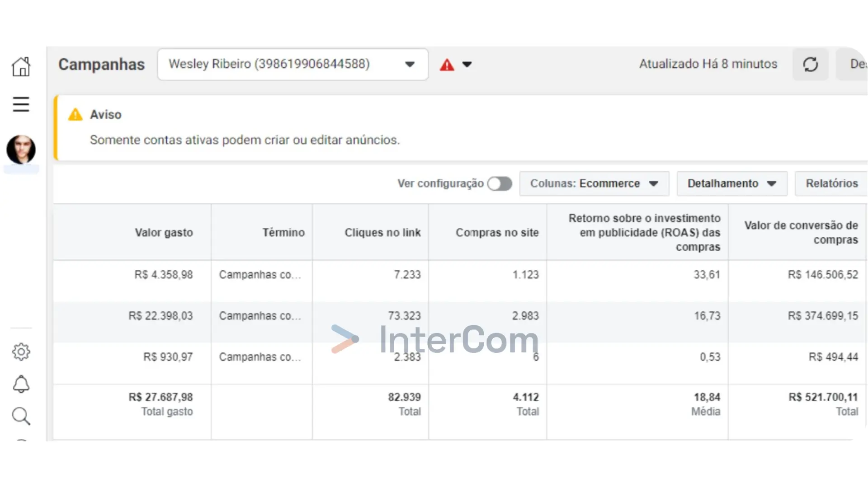Click the 4.112 total purchases value
This screenshot has width=868, height=488.
[526, 397]
